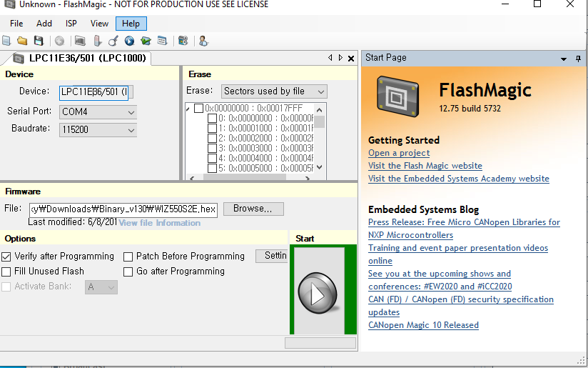The width and height of the screenshot is (588, 368).
Task: Enable Fill Unused Flash option
Action: click(x=6, y=272)
